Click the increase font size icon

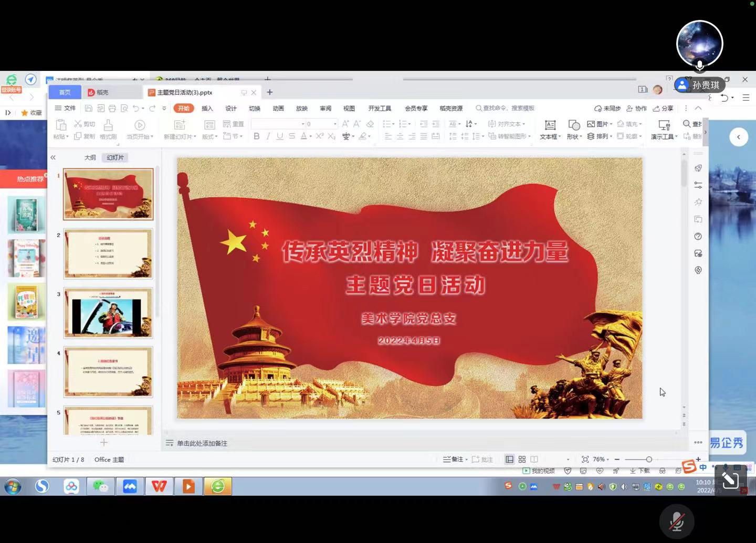pos(345,124)
